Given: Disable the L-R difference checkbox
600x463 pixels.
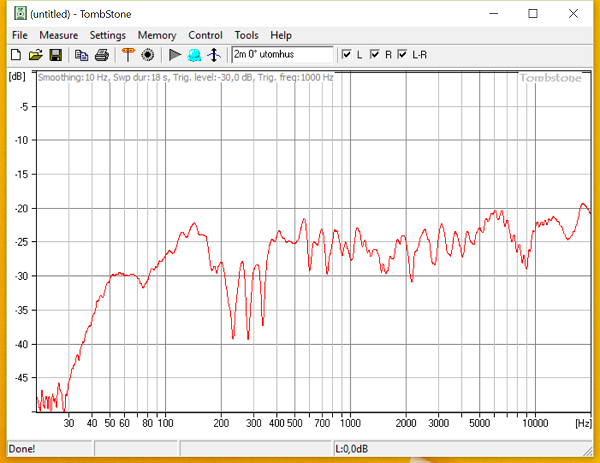Looking at the screenshot, I should pos(402,54).
